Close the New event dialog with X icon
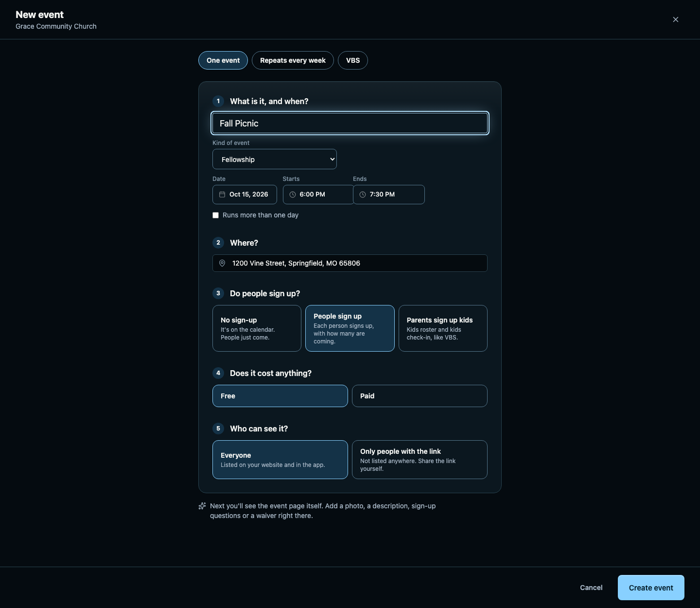The height and width of the screenshot is (608, 700). [676, 19]
